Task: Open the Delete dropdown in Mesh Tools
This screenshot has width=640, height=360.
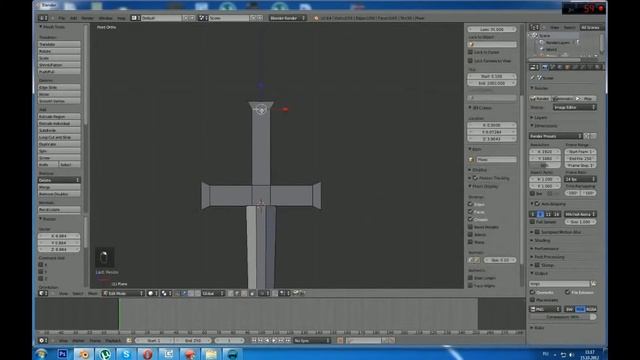Action: click(59, 180)
